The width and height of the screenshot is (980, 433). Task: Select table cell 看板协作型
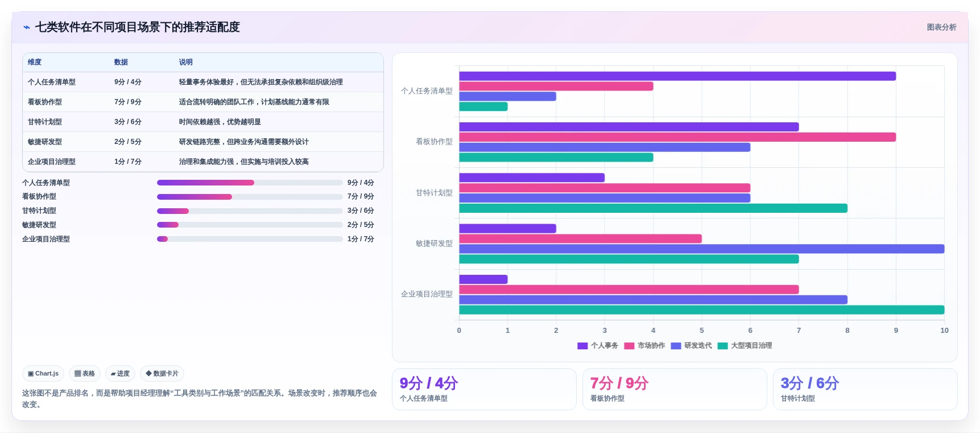point(45,102)
